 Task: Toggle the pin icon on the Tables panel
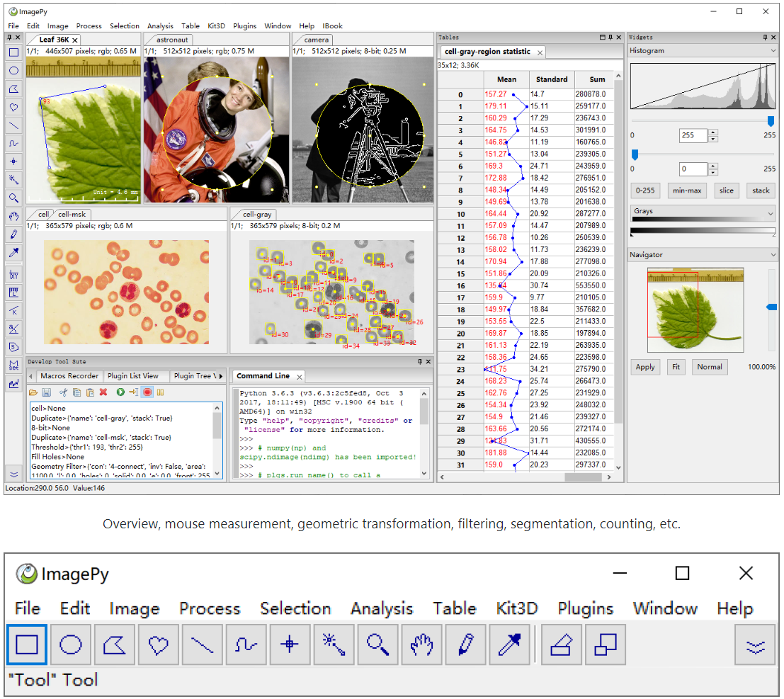point(610,38)
